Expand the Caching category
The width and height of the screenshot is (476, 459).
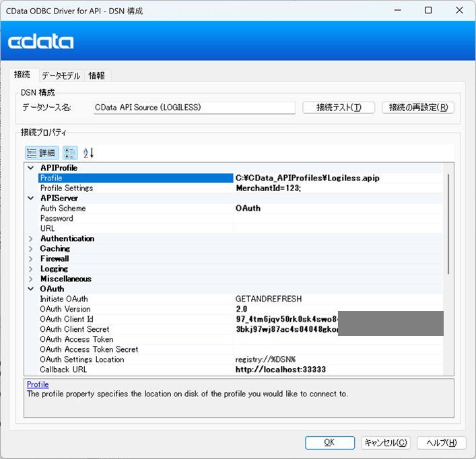[31, 248]
